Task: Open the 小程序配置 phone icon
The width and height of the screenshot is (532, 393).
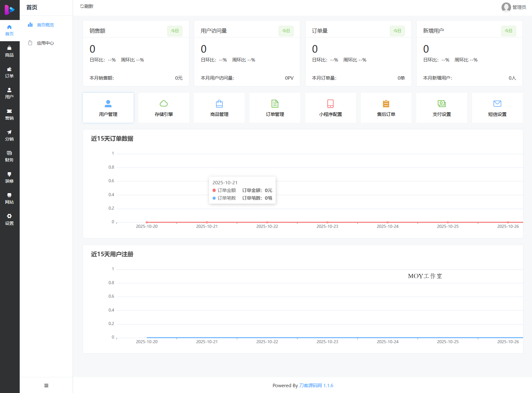Action: pos(330,104)
